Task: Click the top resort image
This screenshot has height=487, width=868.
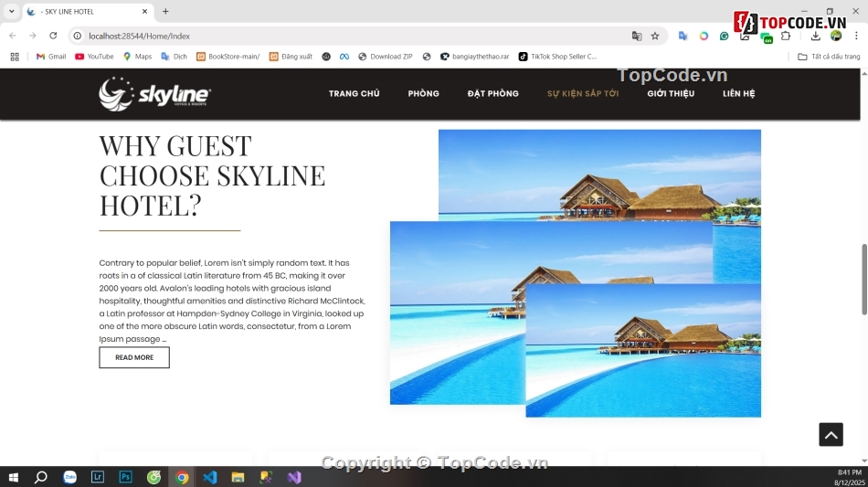Action: [599, 175]
